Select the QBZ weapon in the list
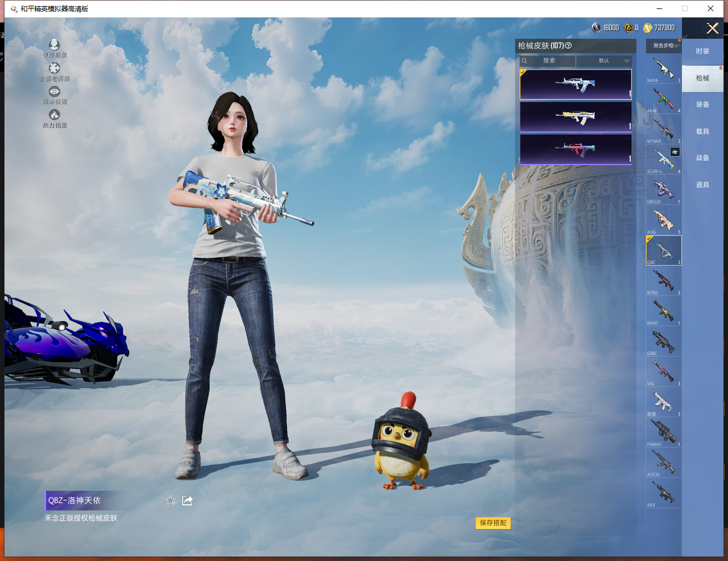 point(663,250)
